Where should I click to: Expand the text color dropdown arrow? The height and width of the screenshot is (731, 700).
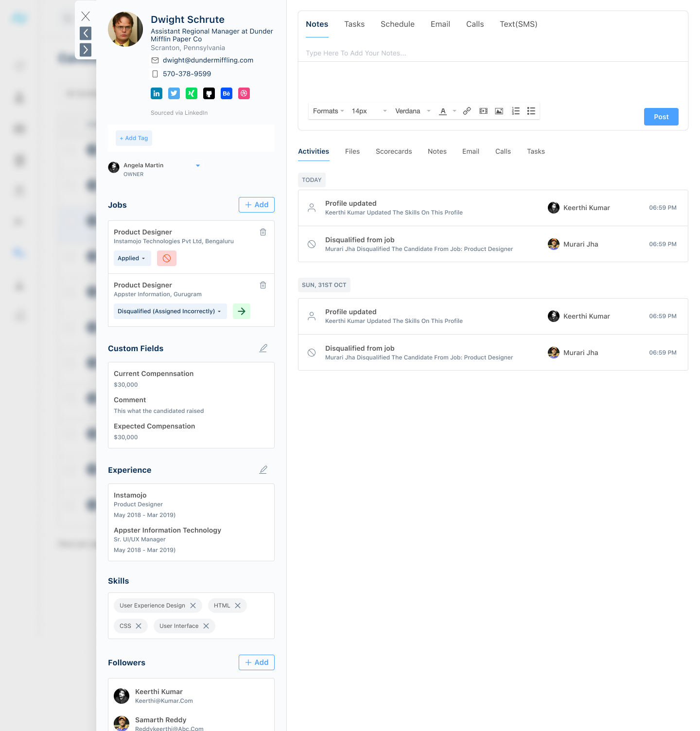click(455, 111)
